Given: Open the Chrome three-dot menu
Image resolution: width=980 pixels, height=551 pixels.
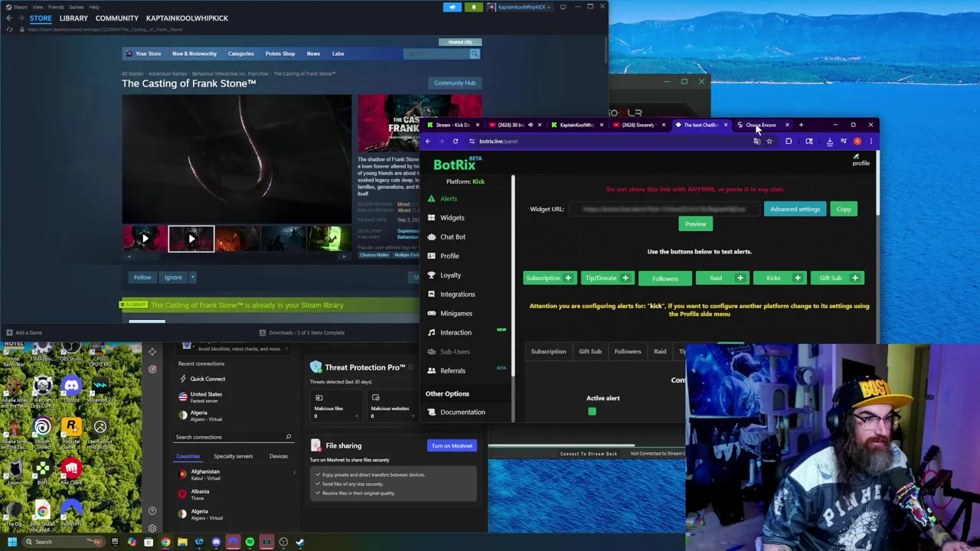Looking at the screenshot, I should [871, 141].
